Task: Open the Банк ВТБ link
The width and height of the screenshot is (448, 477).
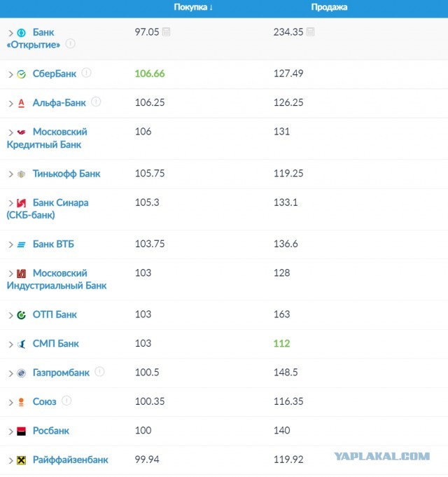Action: 53,244
